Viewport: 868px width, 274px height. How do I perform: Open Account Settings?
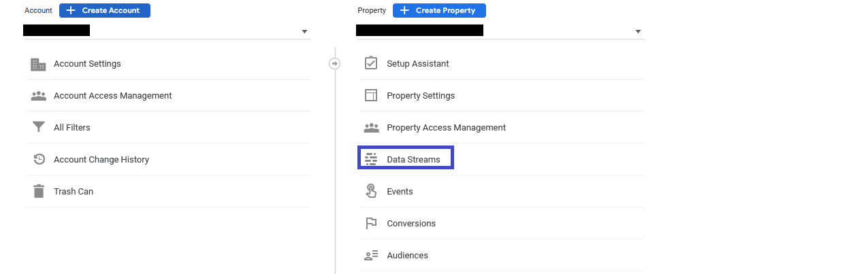click(x=168, y=64)
